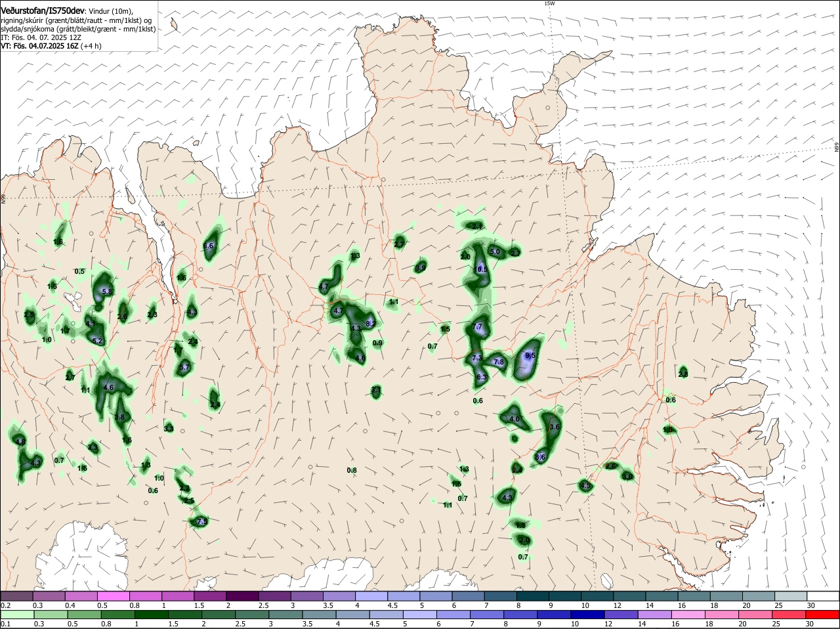Click the 6.3 precipitation value
Image resolution: width=840 pixels, height=629 pixels.
[481, 377]
